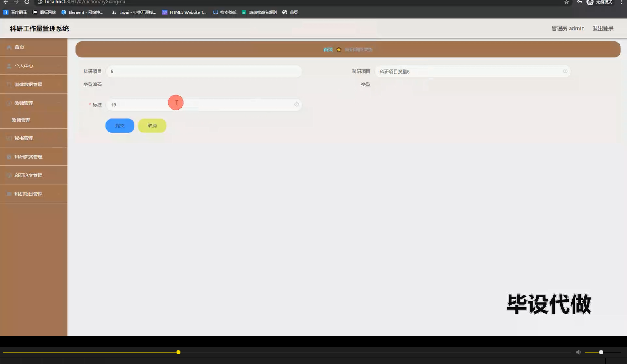Clear the 标准 field with its clear icon
Image resolution: width=627 pixels, height=364 pixels.
point(297,104)
